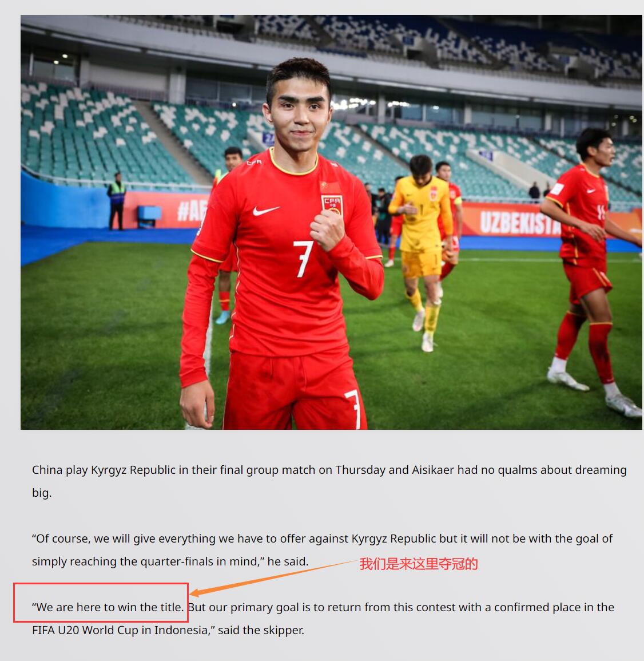The width and height of the screenshot is (644, 661).
Task: Click the white number 7 on the shirt
Action: 303,259
